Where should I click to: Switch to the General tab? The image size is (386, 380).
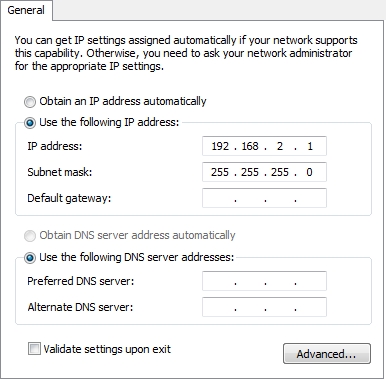[26, 10]
